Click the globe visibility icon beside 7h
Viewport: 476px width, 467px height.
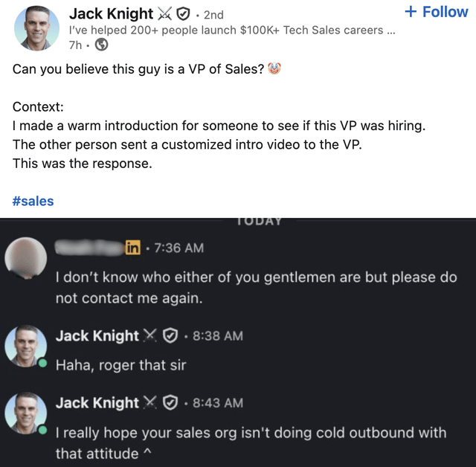[102, 45]
